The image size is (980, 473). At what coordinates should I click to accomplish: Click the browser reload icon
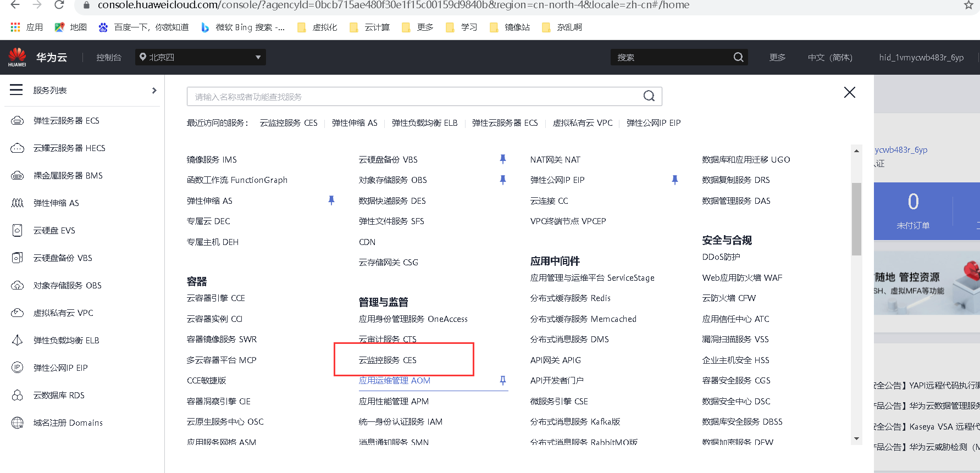coord(59,5)
